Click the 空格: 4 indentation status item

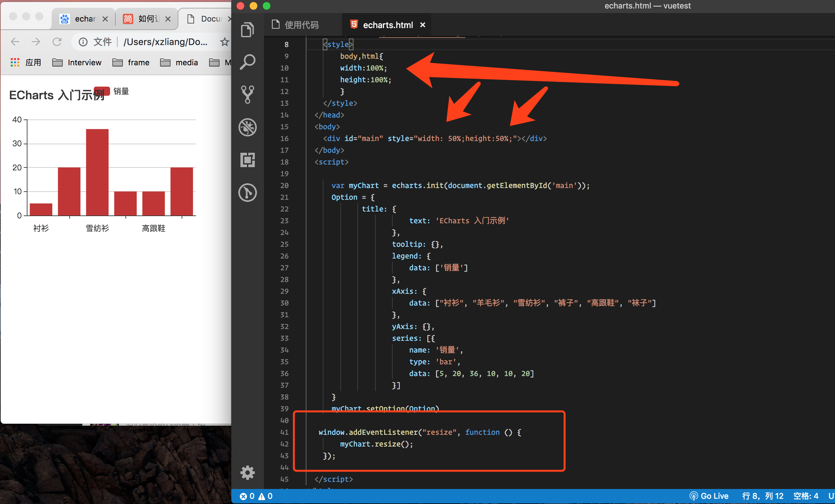pos(805,496)
